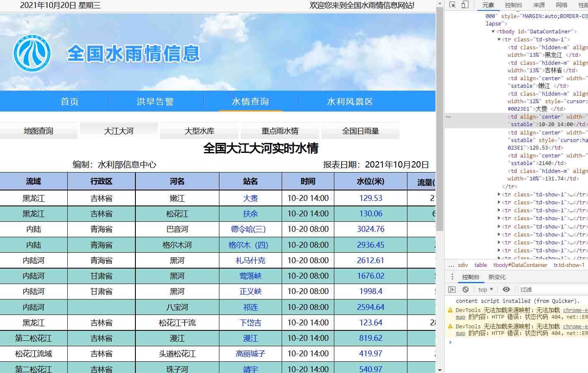Open the 正义峡 station link
This screenshot has height=373, width=588.
tap(250, 291)
